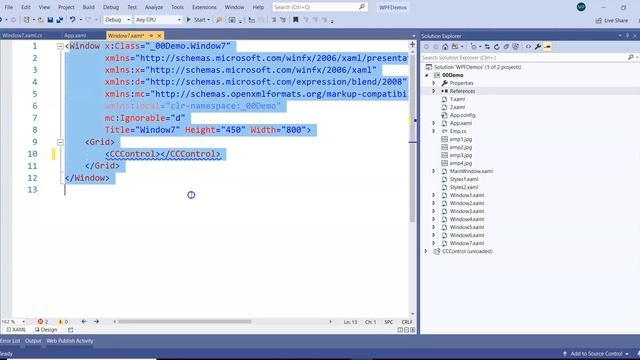Expand the References node
This screenshot has width=640, height=360.
434,91
